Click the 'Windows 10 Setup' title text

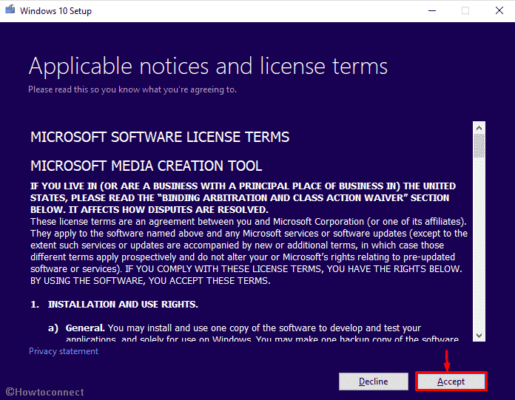pyautogui.click(x=56, y=11)
